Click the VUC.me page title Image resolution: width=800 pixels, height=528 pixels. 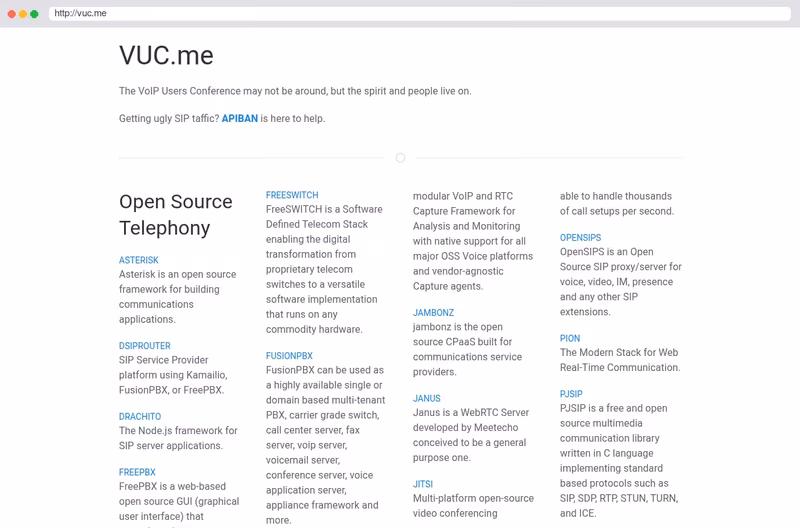[166, 55]
